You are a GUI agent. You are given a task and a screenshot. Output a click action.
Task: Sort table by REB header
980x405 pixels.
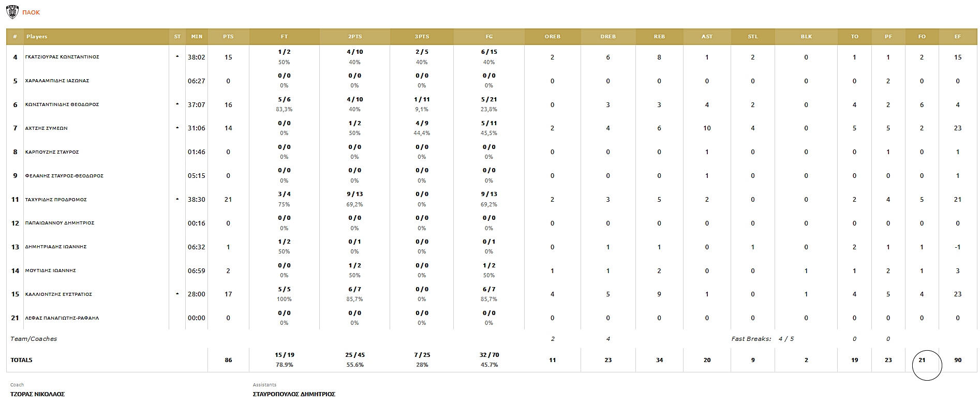(x=659, y=37)
